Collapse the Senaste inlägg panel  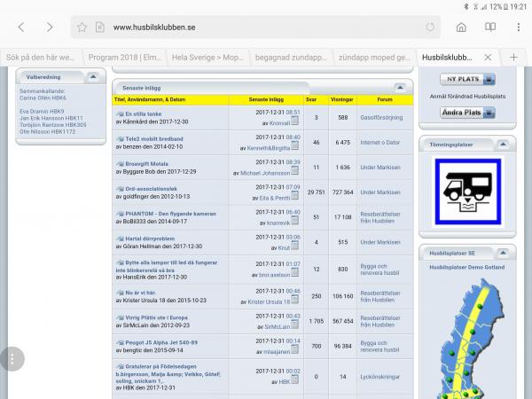(x=400, y=87)
